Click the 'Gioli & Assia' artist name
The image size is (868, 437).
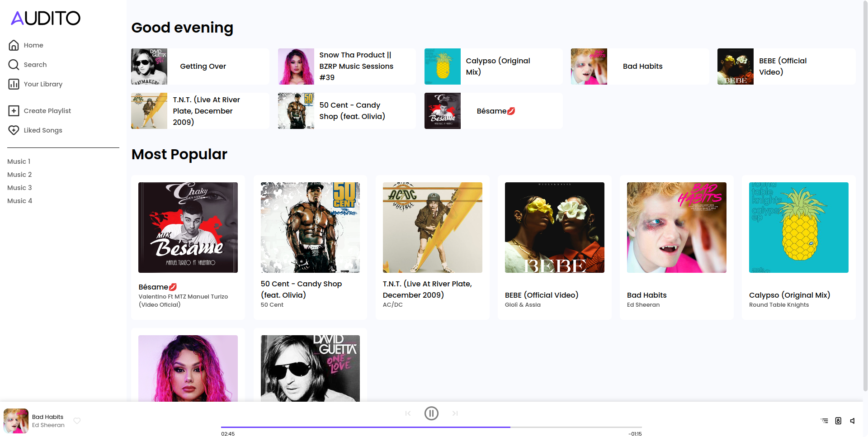(523, 305)
